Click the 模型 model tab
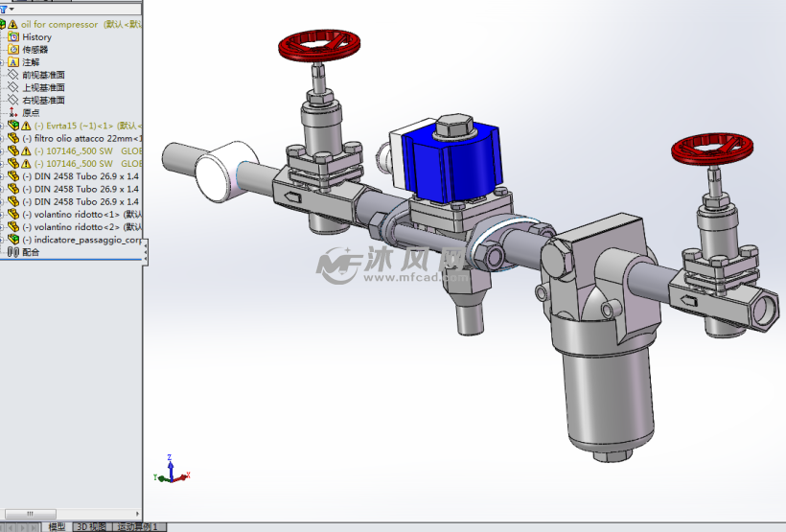The height and width of the screenshot is (532, 786). coord(58,526)
